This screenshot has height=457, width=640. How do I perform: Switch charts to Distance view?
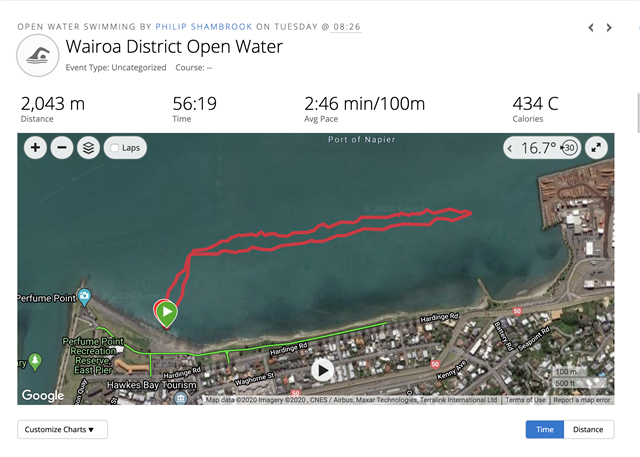tap(588, 429)
